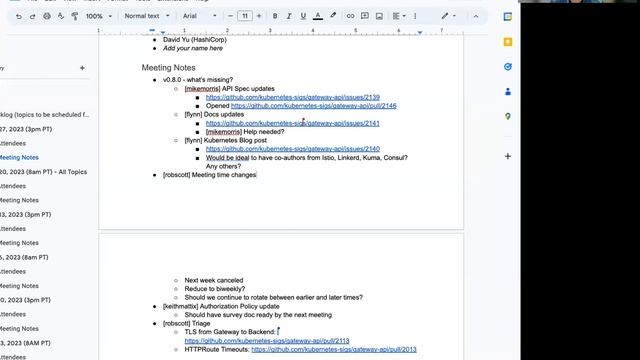Click the Meeting Notes heading in document
640x360 pixels.
tap(169, 68)
